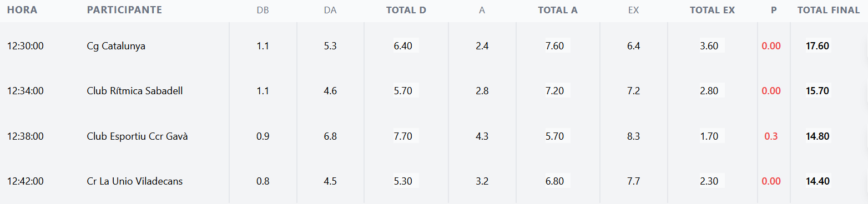Click the TOTAL EX column header
Screen dimensions: 868x204
(712, 10)
